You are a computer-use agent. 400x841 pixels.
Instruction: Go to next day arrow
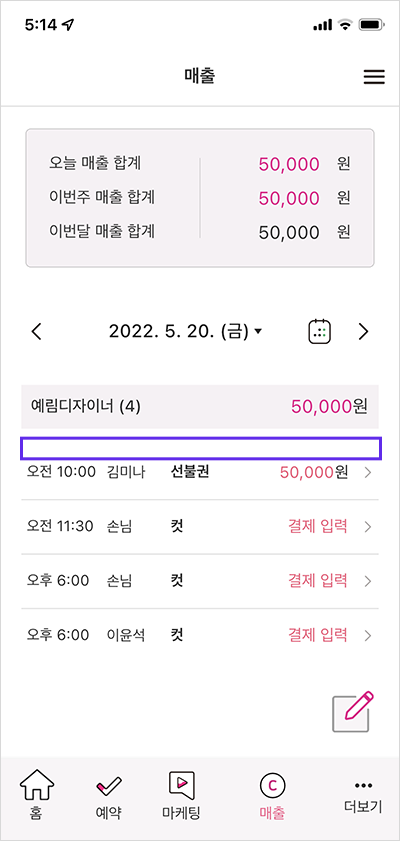point(364,332)
